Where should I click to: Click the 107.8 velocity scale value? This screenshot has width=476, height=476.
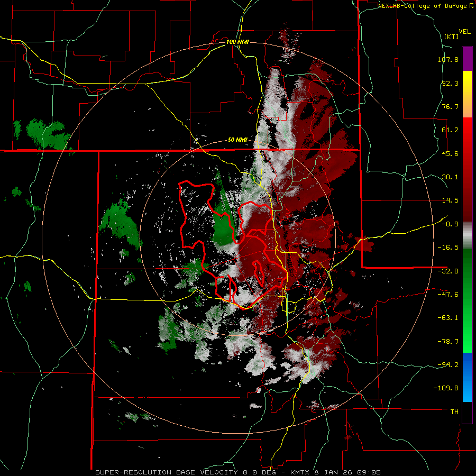tap(448, 59)
